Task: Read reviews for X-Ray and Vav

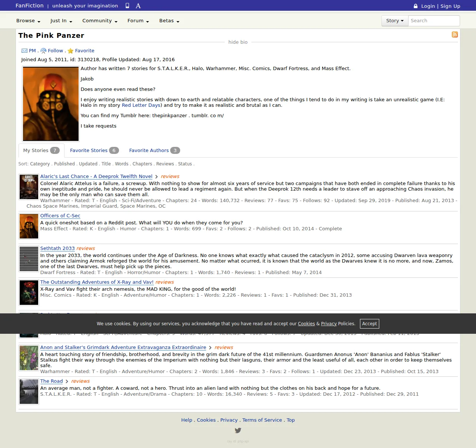Action: [165, 282]
